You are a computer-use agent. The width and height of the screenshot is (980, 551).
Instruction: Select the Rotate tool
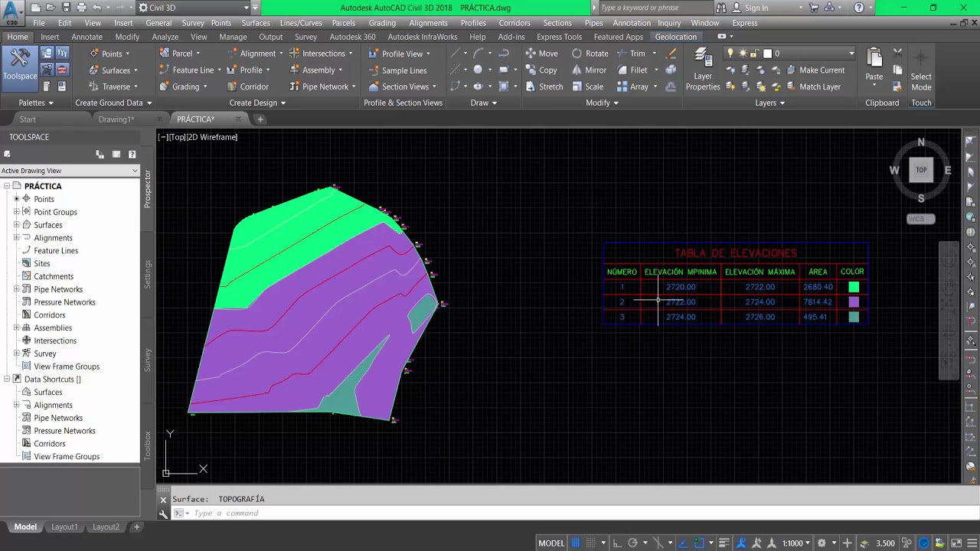click(x=590, y=54)
